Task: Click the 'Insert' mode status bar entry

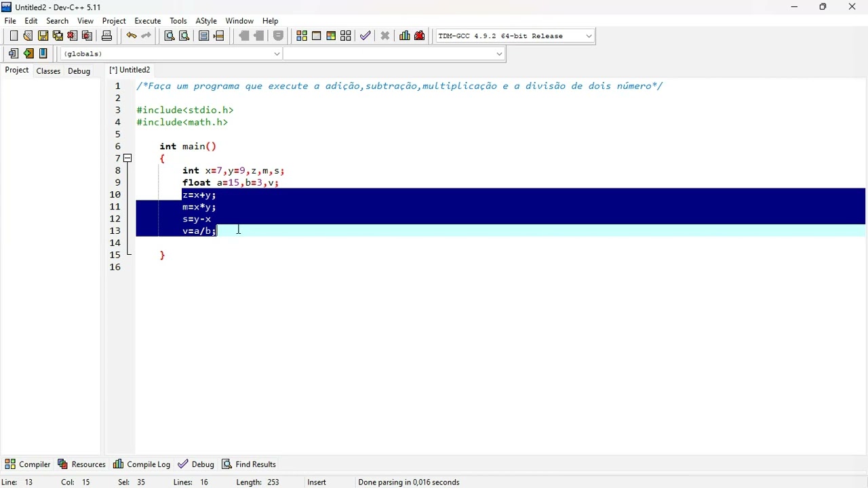Action: [x=317, y=483]
